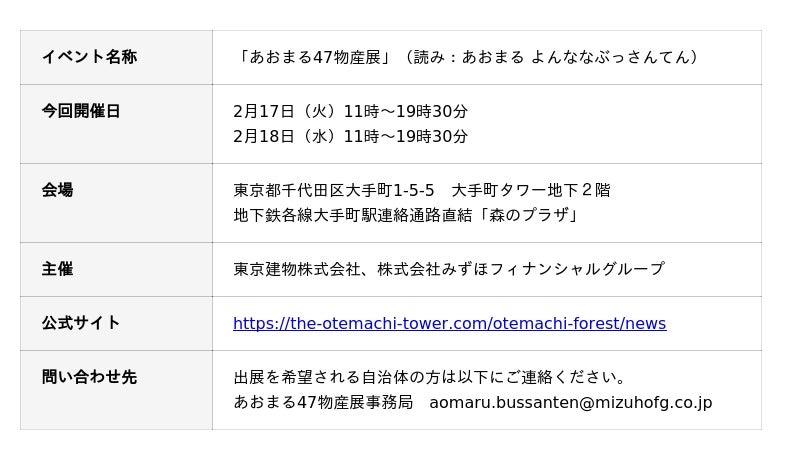Select the 問い合わせ先 row header
Image resolution: width=800 pixels, height=460 pixels.
coord(89,377)
